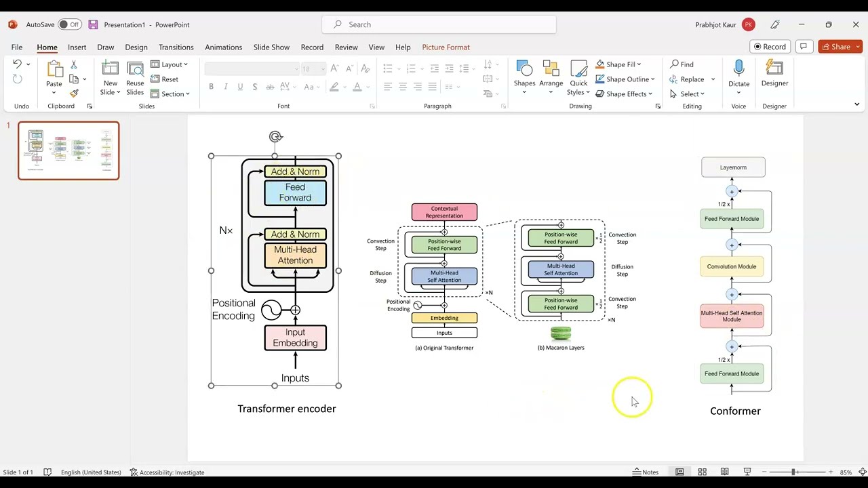Click the Text Highlight Color button

[x=334, y=87]
